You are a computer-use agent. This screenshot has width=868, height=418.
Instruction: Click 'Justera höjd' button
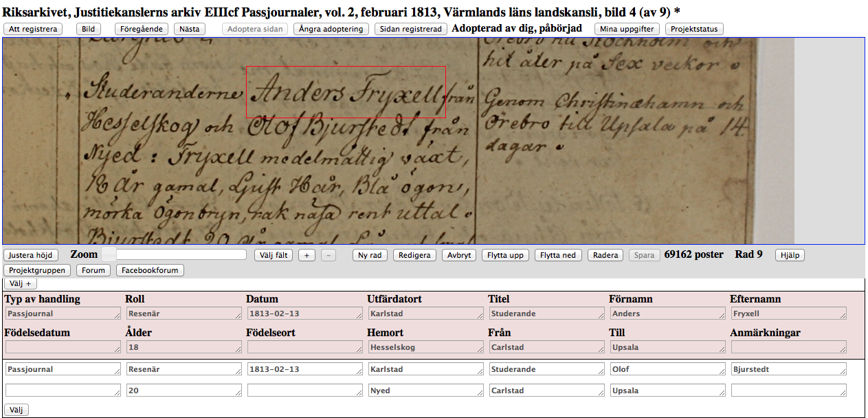[30, 255]
